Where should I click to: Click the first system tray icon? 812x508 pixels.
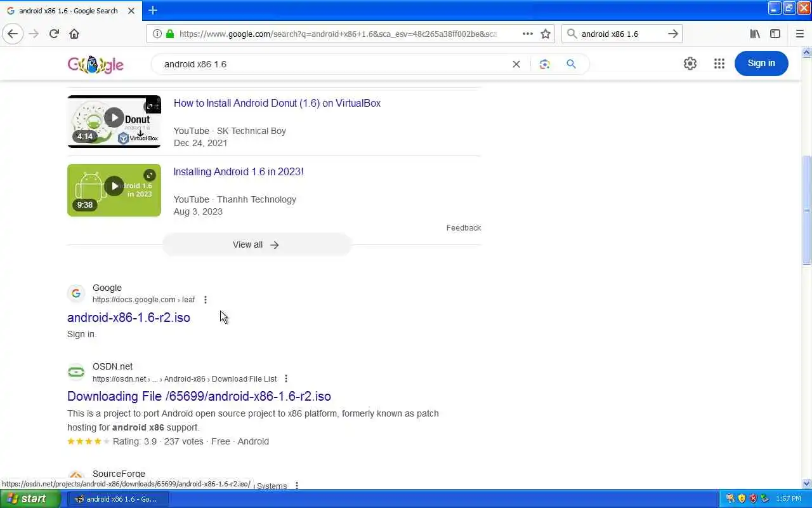(x=730, y=498)
